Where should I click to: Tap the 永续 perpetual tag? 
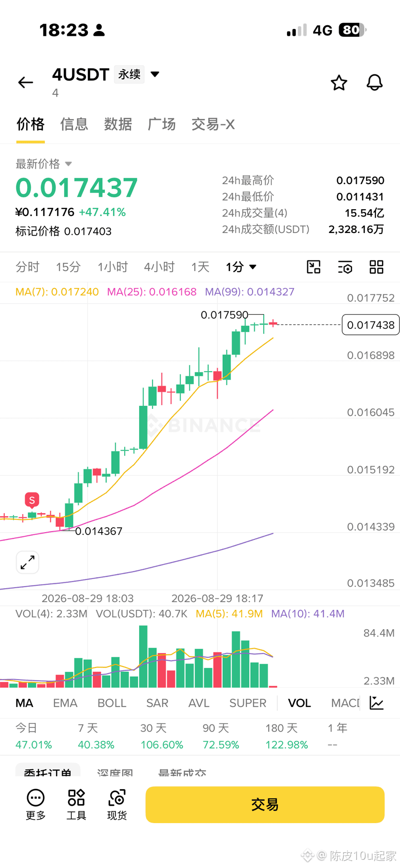tap(129, 74)
